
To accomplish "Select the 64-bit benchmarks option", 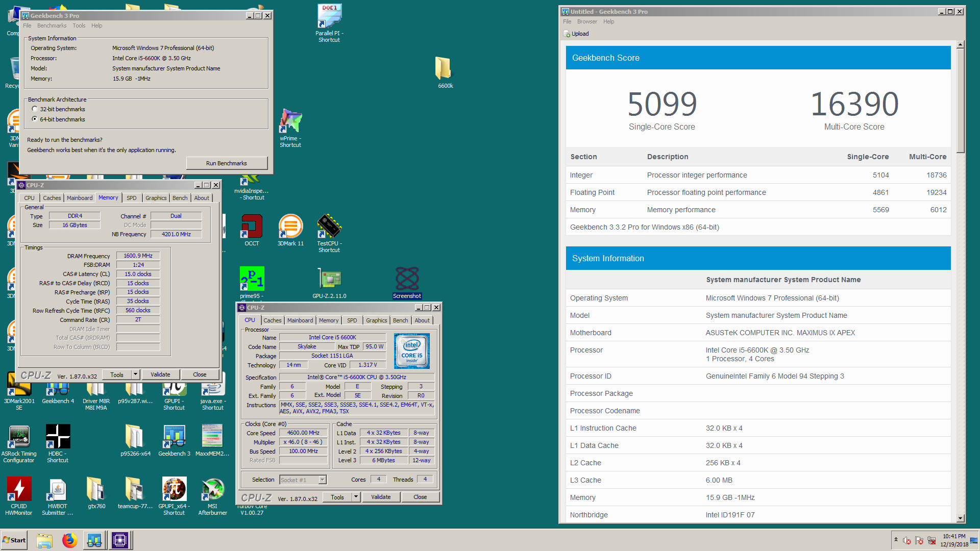I will point(35,119).
